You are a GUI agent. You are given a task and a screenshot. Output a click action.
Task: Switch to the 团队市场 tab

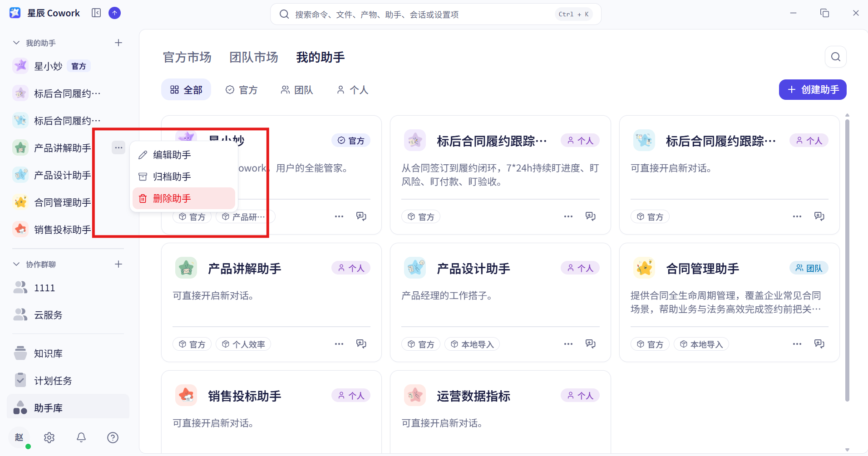tap(254, 57)
